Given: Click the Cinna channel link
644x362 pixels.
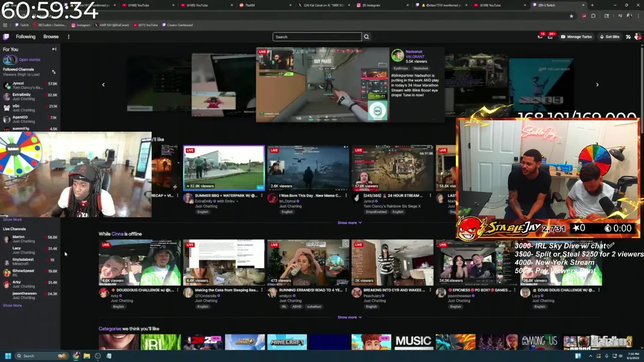Looking at the screenshot, I should click(117, 234).
